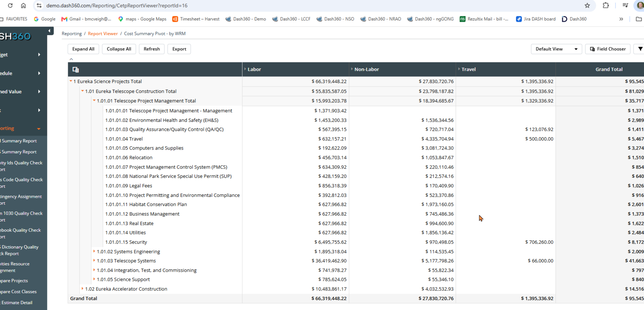Image resolution: width=644 pixels, height=310 pixels.
Task: Open Gmail bookmark
Action: [x=86, y=19]
